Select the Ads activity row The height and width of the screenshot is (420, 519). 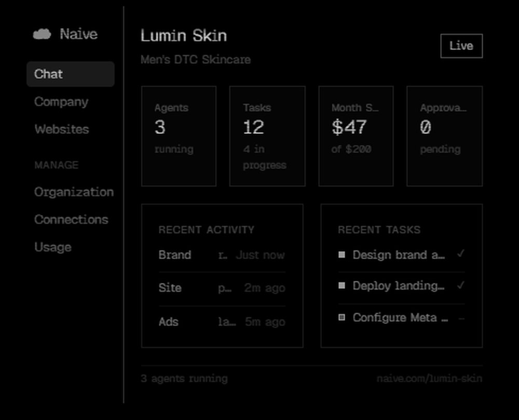point(222,322)
